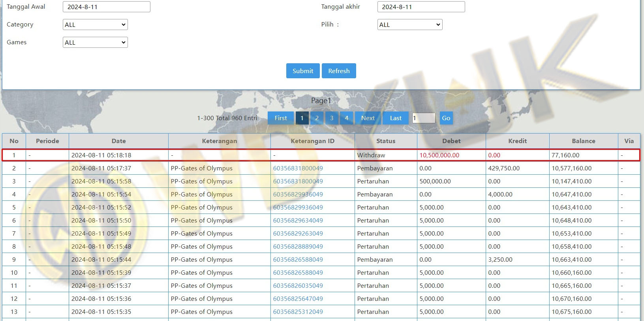Open the Pilih dropdown
The height and width of the screenshot is (321, 644).
(410, 25)
